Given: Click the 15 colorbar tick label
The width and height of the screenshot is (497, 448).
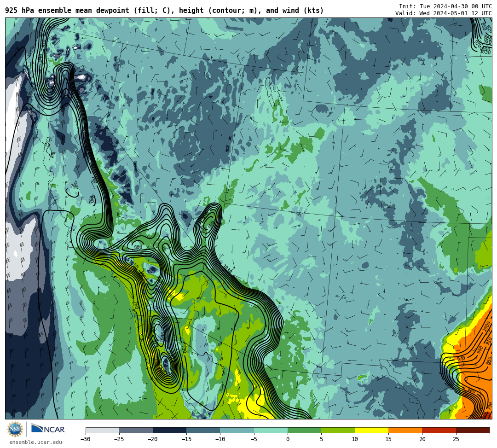Looking at the screenshot, I should pyautogui.click(x=388, y=439).
